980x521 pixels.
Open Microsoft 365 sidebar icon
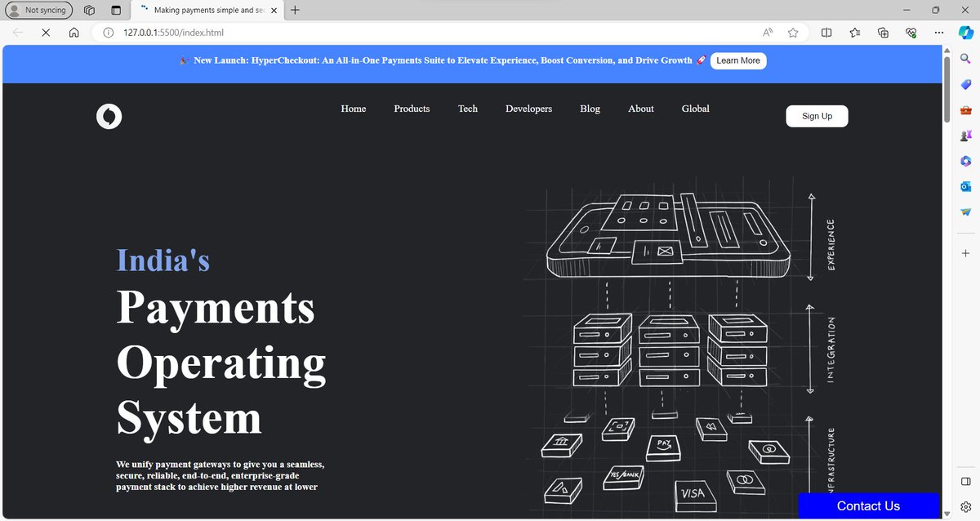965,162
